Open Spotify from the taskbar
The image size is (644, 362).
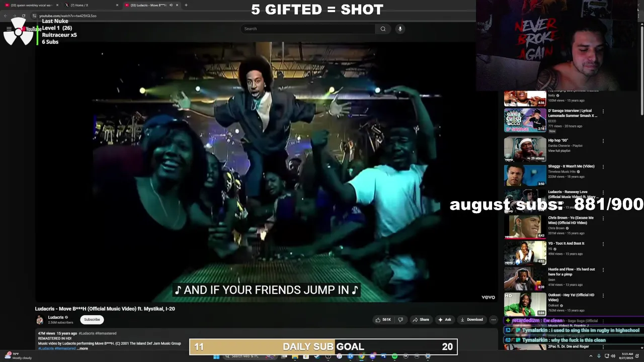point(394,356)
